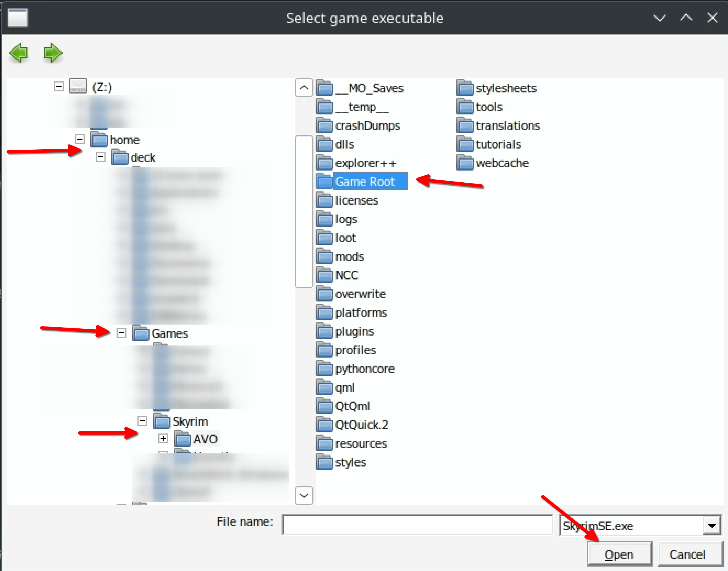728x571 pixels.
Task: Select the Skyrim tree item
Action: tap(190, 422)
